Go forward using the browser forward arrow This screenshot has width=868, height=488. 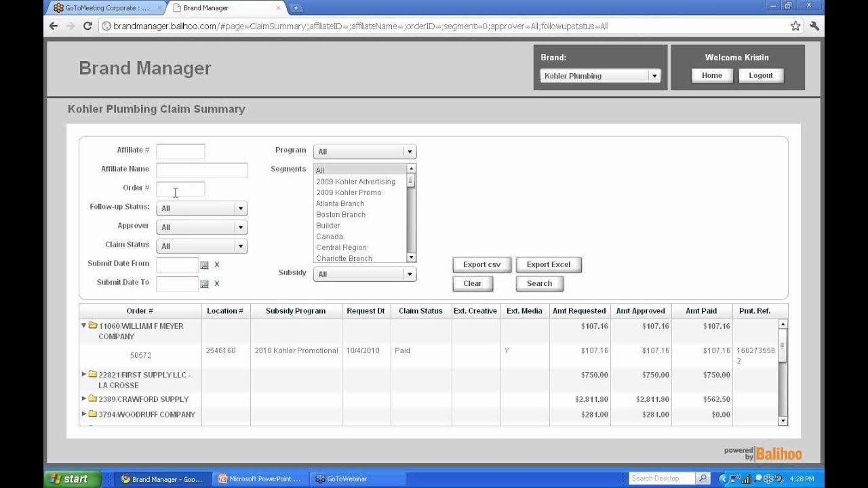pos(71,26)
